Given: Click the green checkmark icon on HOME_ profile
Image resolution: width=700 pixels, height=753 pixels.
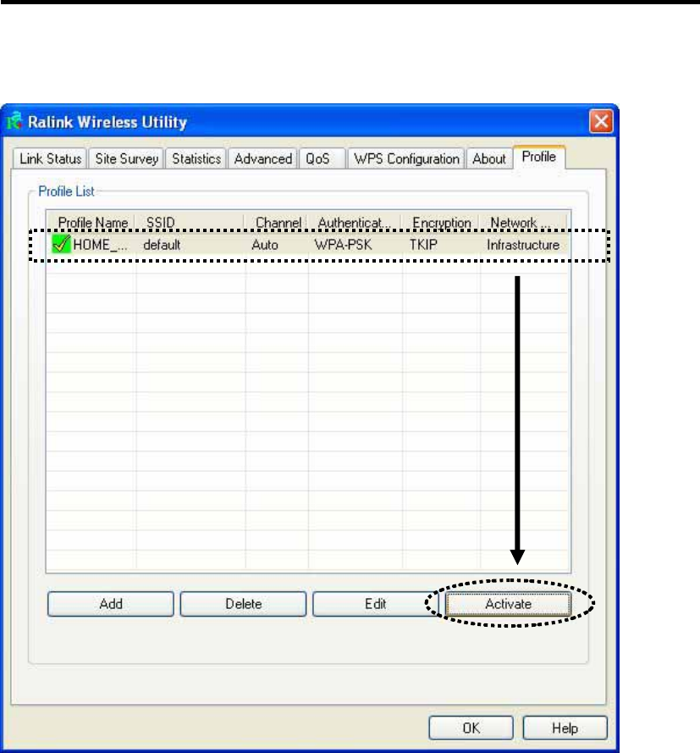Looking at the screenshot, I should [x=61, y=244].
